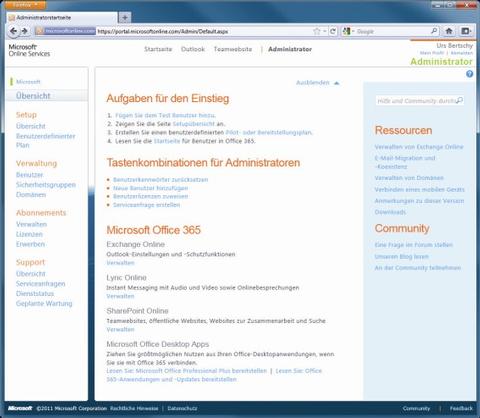The image size is (480, 418).
Task: Open Verwalten under Abonnements
Action: tap(31, 224)
